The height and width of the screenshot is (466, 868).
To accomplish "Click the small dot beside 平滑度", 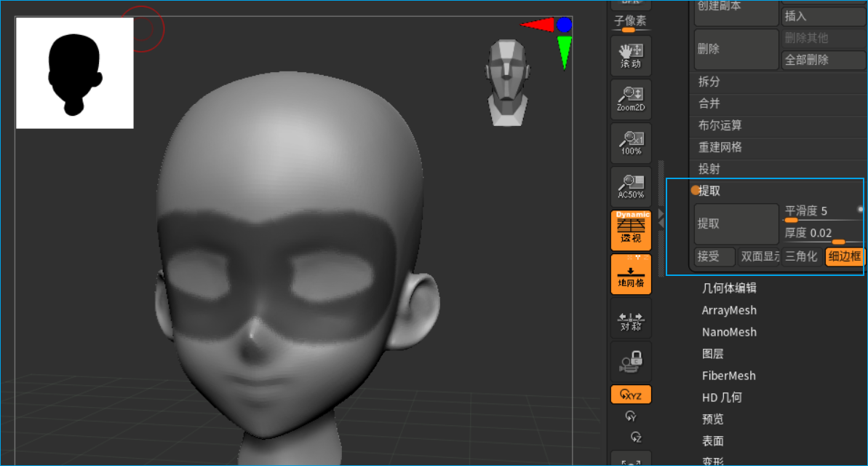I will coord(860,210).
